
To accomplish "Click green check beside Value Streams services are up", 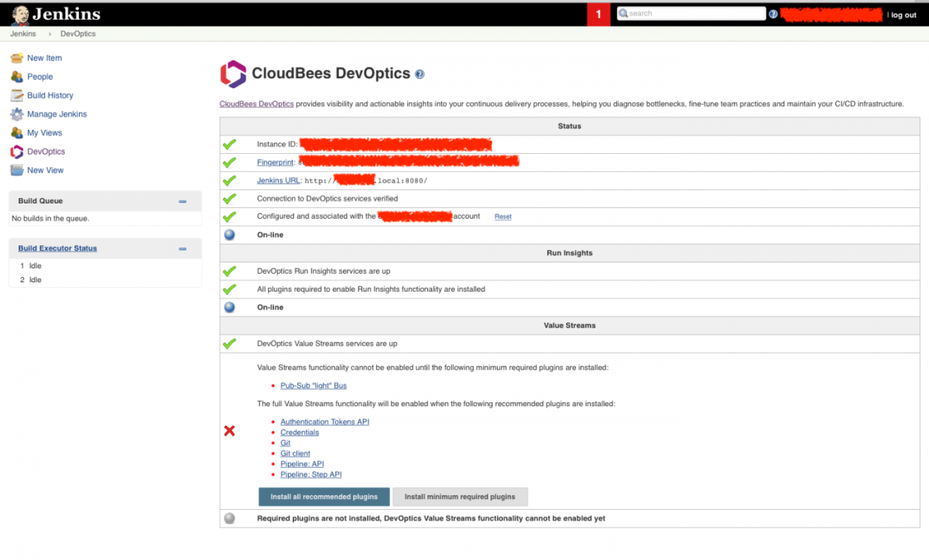I will coord(229,343).
